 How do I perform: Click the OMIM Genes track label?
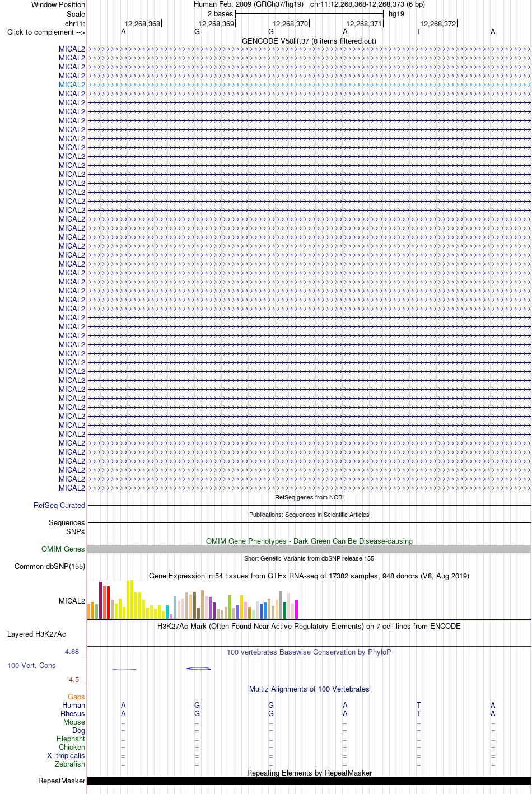pyautogui.click(x=63, y=549)
